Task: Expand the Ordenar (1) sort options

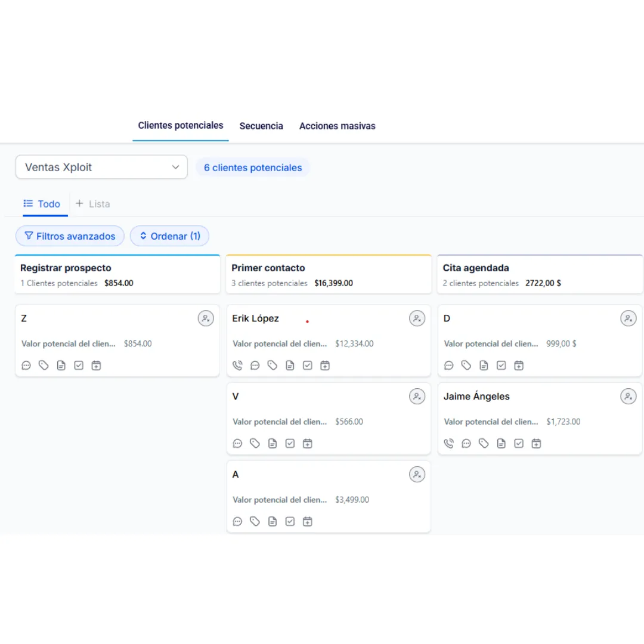Action: [x=170, y=236]
